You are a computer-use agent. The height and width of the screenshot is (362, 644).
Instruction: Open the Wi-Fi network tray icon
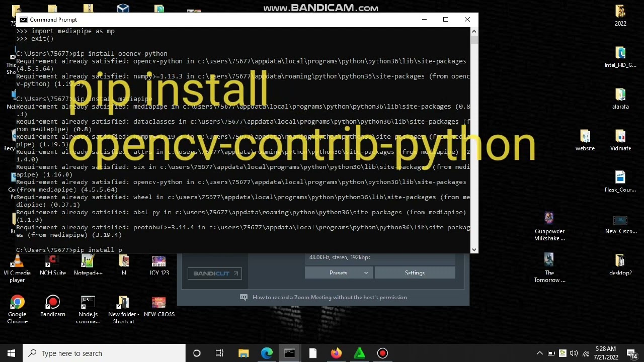585,353
